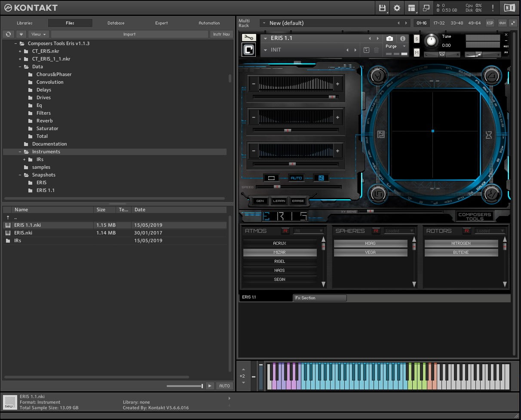The height and width of the screenshot is (420, 521).
Task: Expand the CT_ERIS.nkr tree node
Action: [20, 51]
